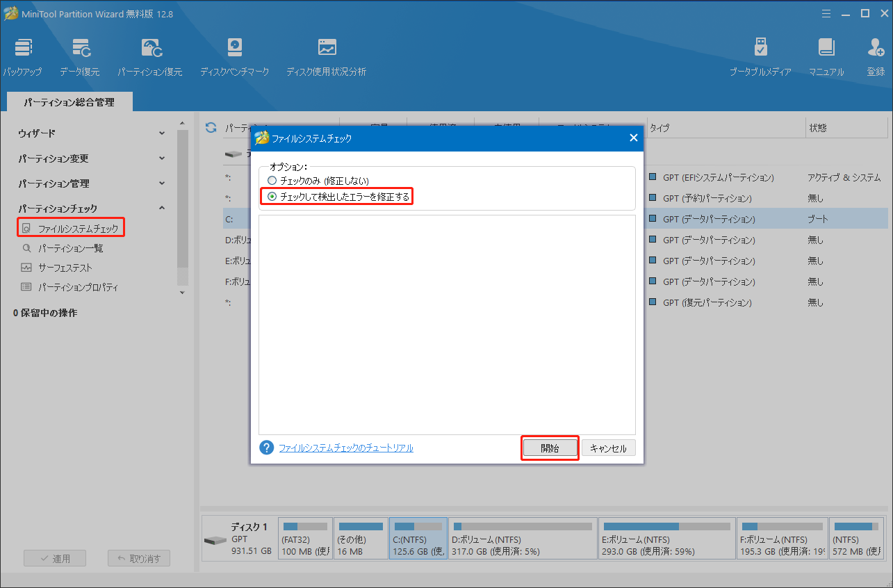The image size is (893, 588).
Task: Open the バックアップ tool in top toolbar
Action: pos(22,57)
